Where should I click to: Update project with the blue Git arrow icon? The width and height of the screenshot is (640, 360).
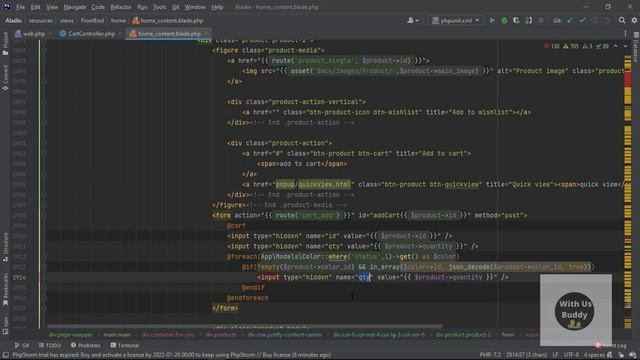pos(570,20)
